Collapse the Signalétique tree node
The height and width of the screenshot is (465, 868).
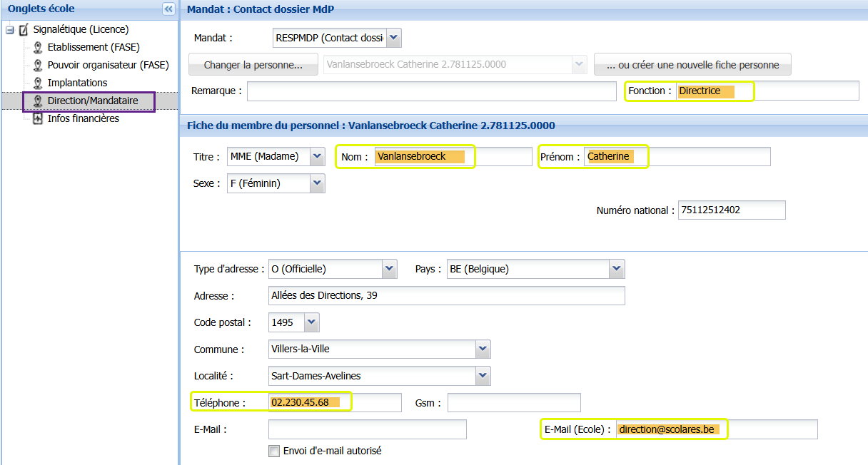click(x=10, y=30)
